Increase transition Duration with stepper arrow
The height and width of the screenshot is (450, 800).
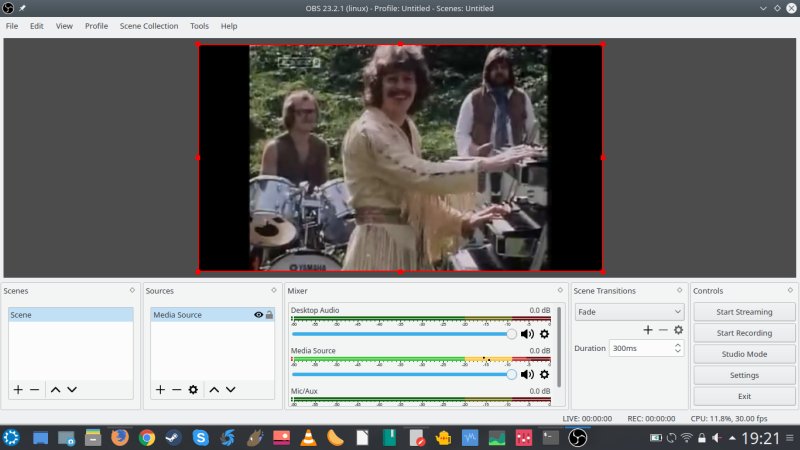(x=678, y=345)
